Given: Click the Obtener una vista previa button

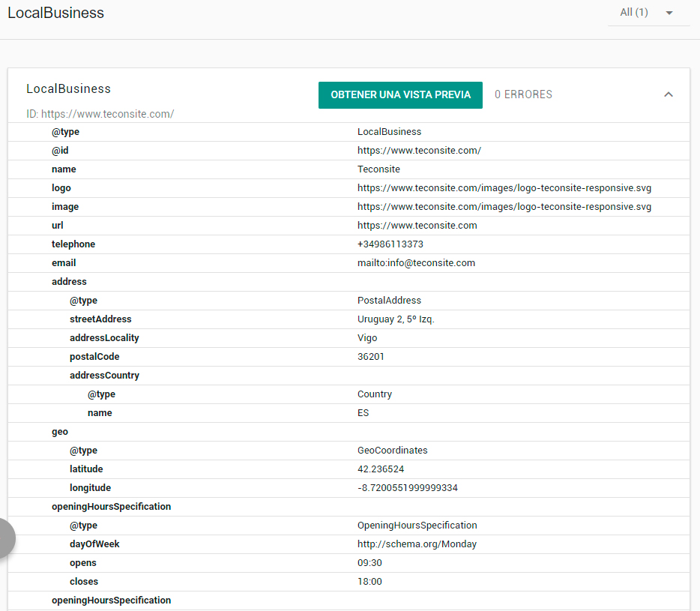Looking at the screenshot, I should 400,94.
